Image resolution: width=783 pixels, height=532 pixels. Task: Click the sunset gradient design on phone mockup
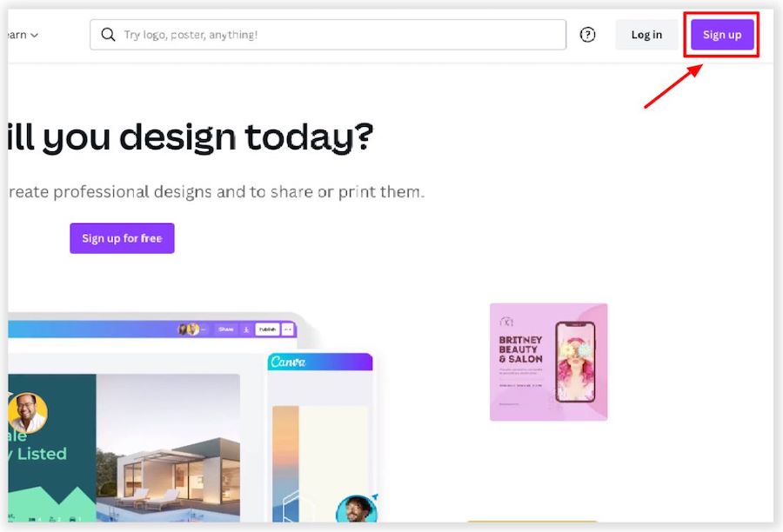[285, 463]
